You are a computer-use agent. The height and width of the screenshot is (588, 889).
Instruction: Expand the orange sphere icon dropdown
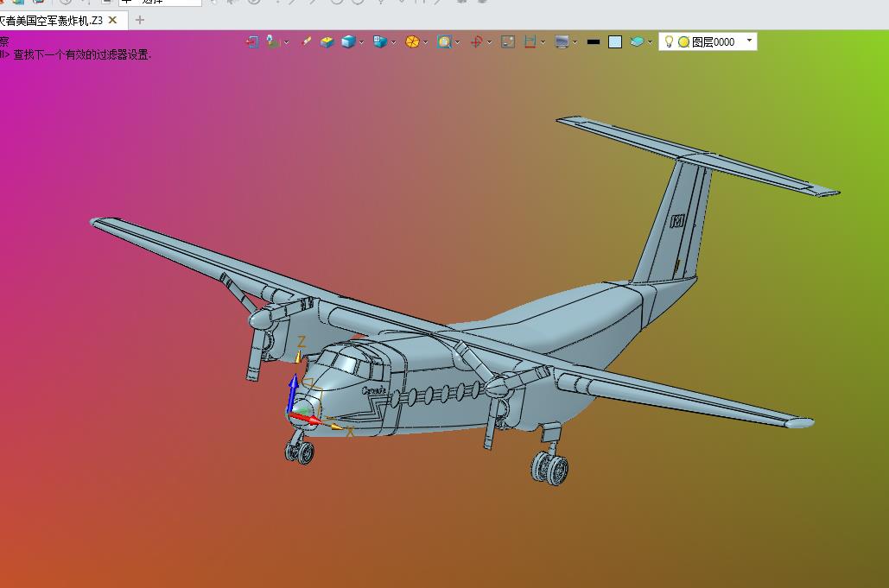coord(425,42)
